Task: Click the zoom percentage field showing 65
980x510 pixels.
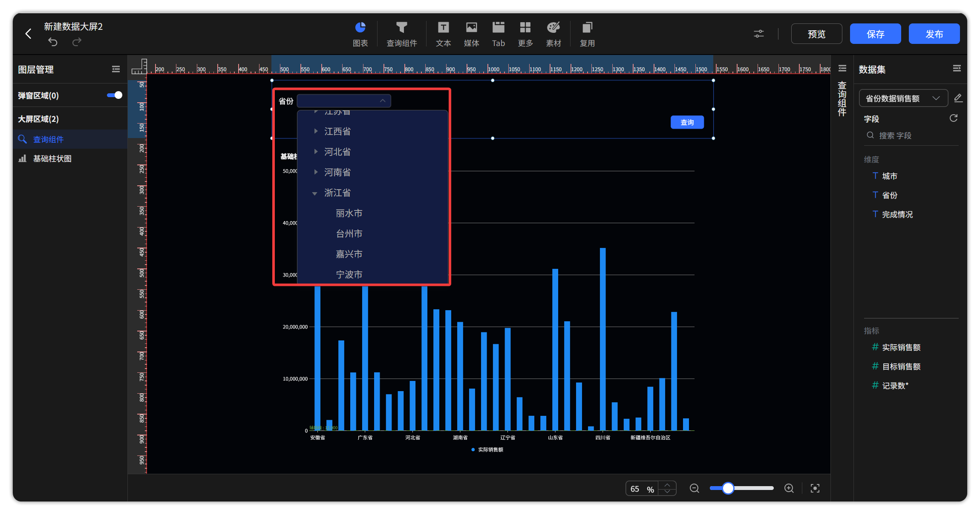Action: tap(642, 489)
